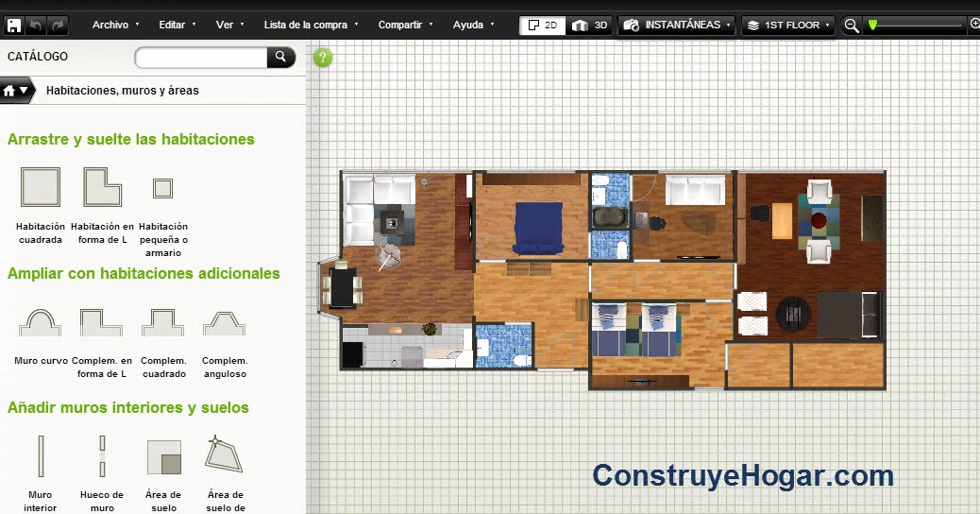Screen dimensions: 980x514
Task: Click the left twin bed in the children's room
Action: (609, 330)
